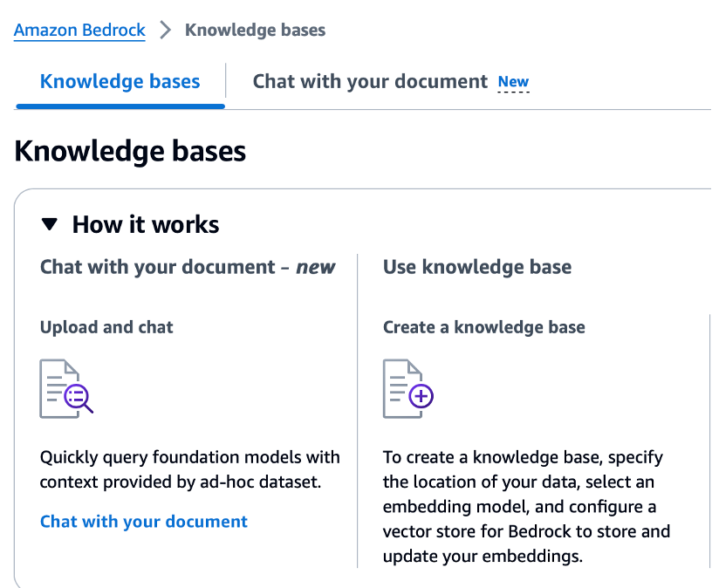Click the Knowledge bases breadcrumb text
The height and width of the screenshot is (588, 712).
pyautogui.click(x=255, y=31)
